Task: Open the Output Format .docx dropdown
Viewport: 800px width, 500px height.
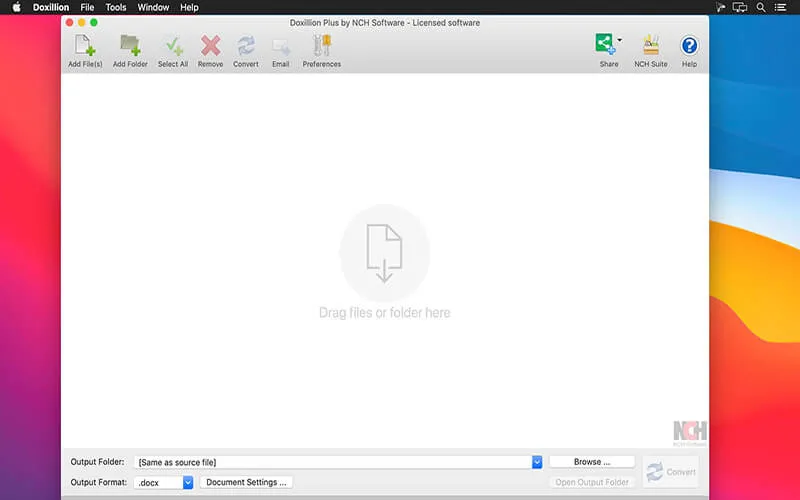Action: point(164,482)
